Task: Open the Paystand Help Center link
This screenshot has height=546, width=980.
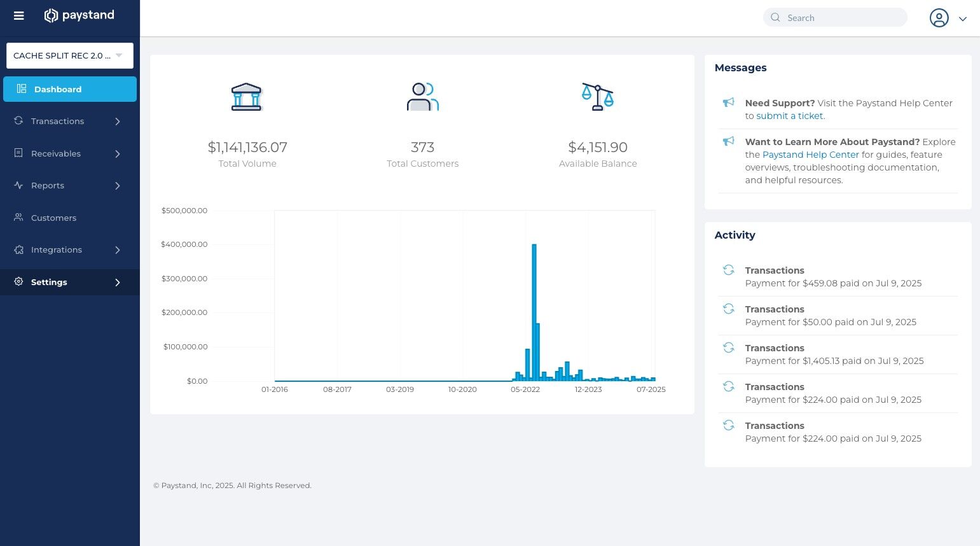Action: [x=811, y=155]
